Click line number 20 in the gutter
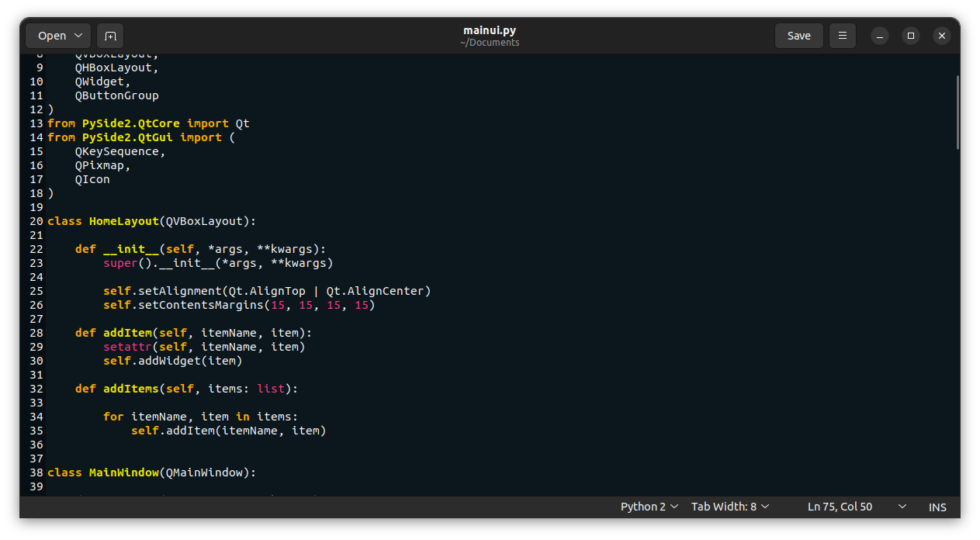 pos(36,221)
